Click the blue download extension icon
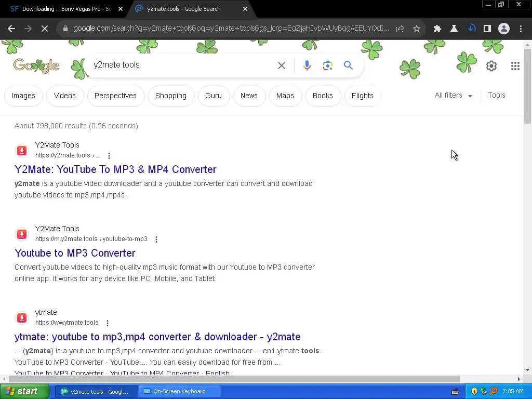This screenshot has height=399, width=532. 471,29
